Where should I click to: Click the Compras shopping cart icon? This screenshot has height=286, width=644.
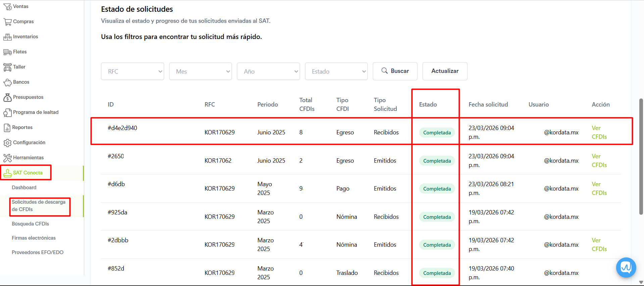pyautogui.click(x=7, y=22)
